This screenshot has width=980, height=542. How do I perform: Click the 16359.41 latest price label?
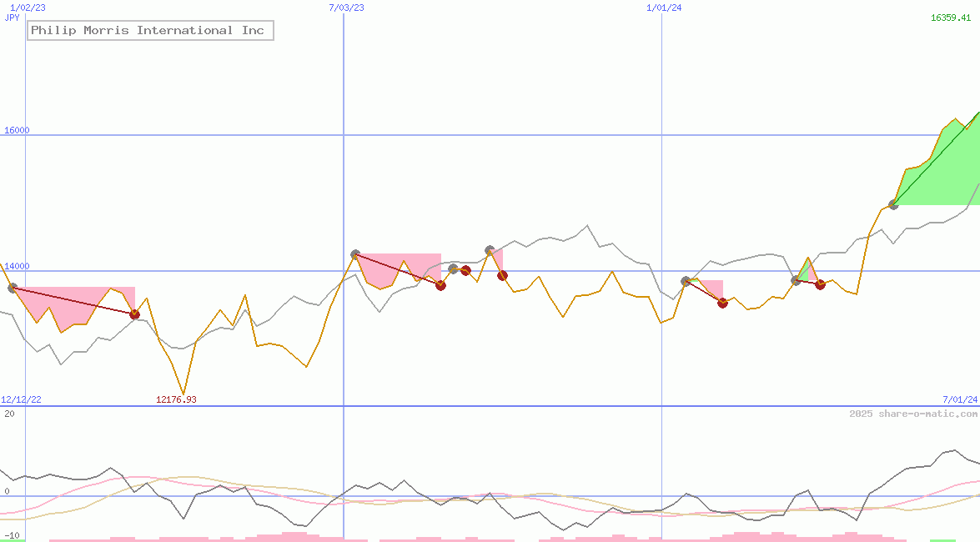click(949, 18)
